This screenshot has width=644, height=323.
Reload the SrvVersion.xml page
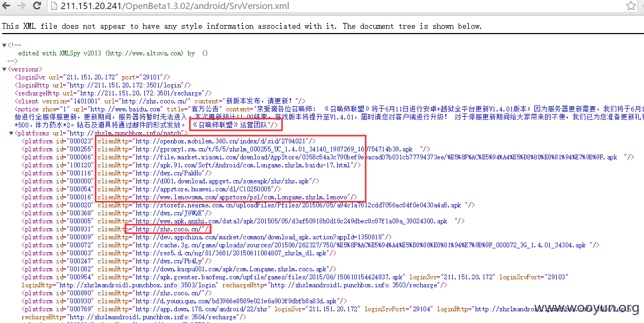[38, 6]
